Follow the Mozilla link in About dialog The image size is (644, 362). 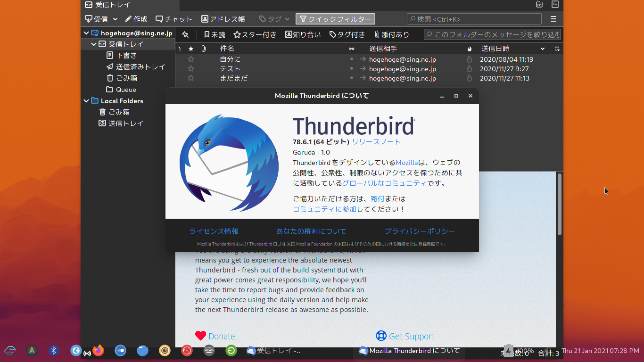coord(407,163)
